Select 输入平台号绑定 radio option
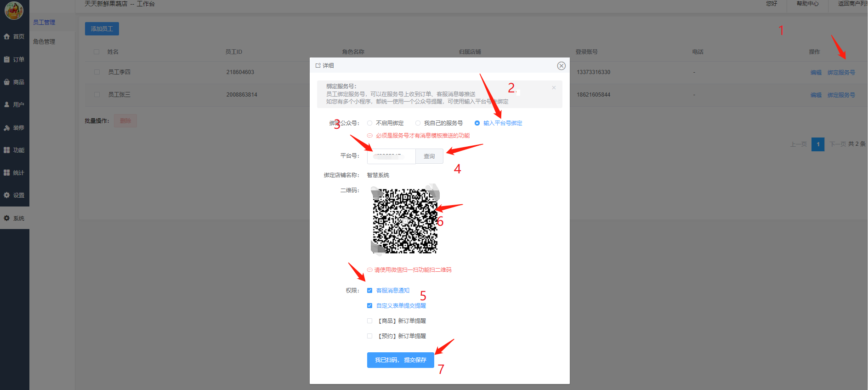The image size is (868, 390). [498, 123]
